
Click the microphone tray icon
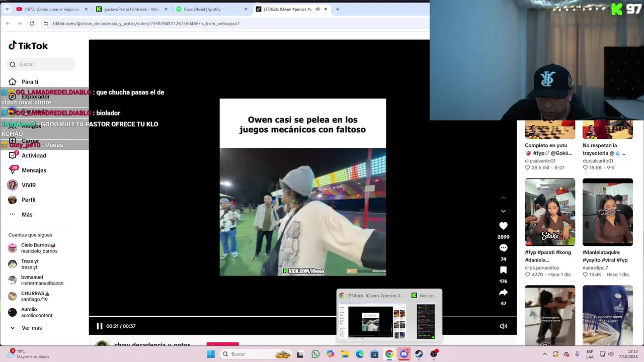(x=577, y=354)
